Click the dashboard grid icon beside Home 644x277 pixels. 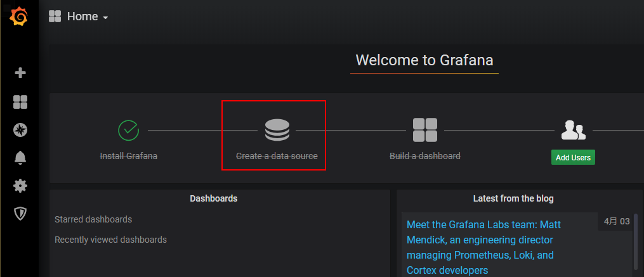click(x=55, y=16)
